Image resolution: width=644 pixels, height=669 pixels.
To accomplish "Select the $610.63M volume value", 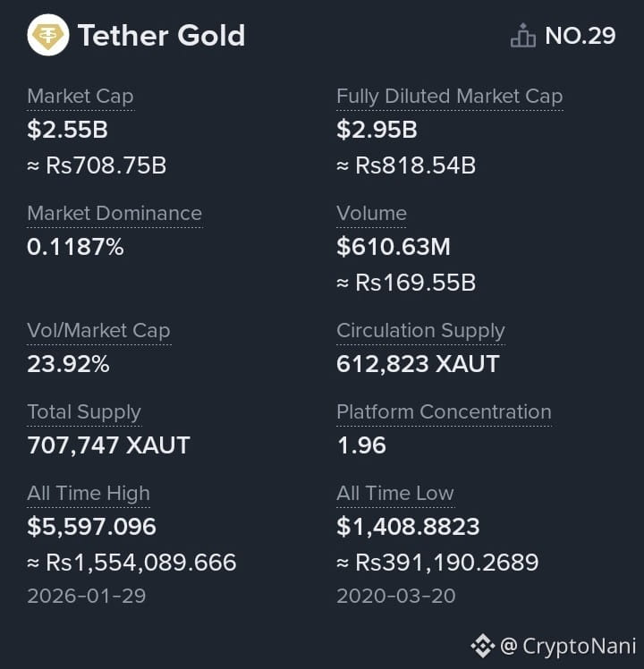I will pyautogui.click(x=393, y=247).
